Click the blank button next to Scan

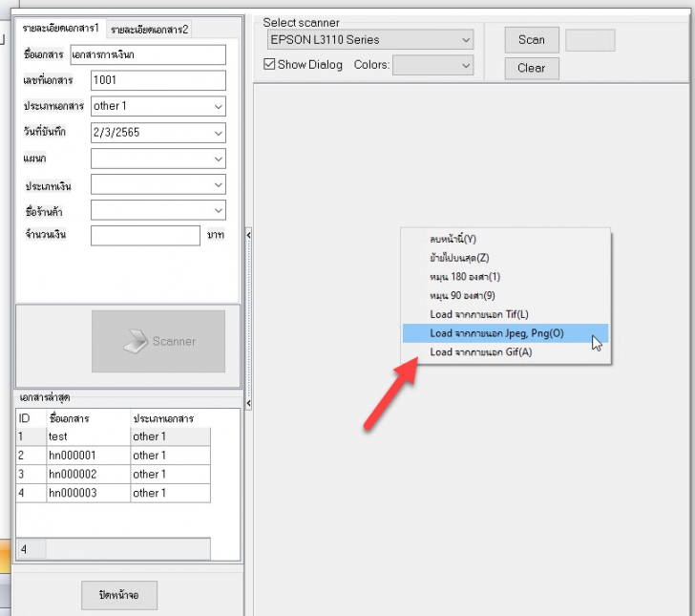[x=590, y=40]
